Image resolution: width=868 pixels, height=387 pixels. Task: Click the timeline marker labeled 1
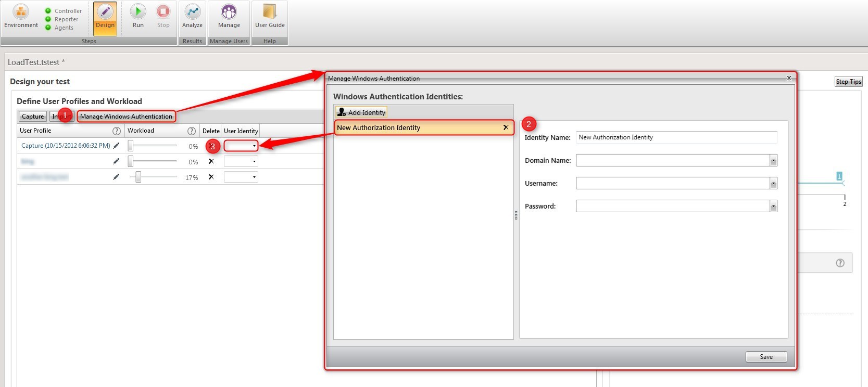tap(839, 176)
